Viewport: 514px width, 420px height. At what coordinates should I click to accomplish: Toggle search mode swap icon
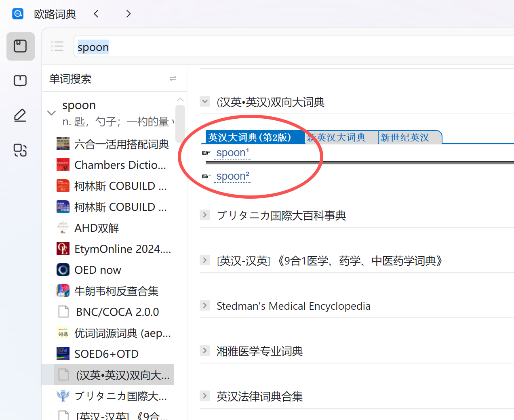[x=173, y=78]
